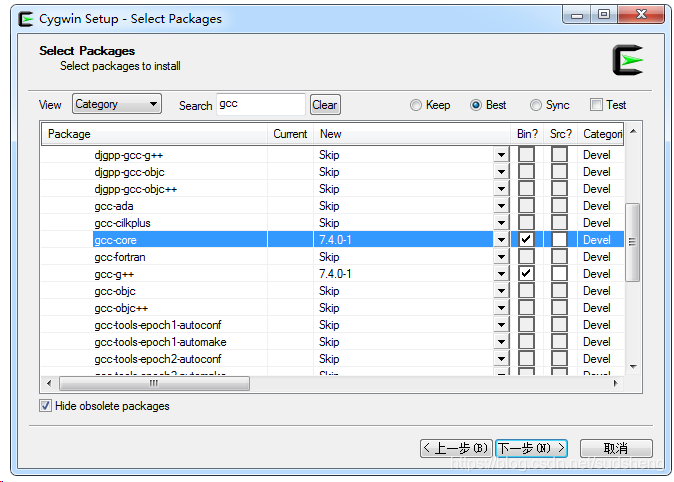The image size is (674, 482).
Task: Click the Search field containing gcc
Action: (x=261, y=104)
